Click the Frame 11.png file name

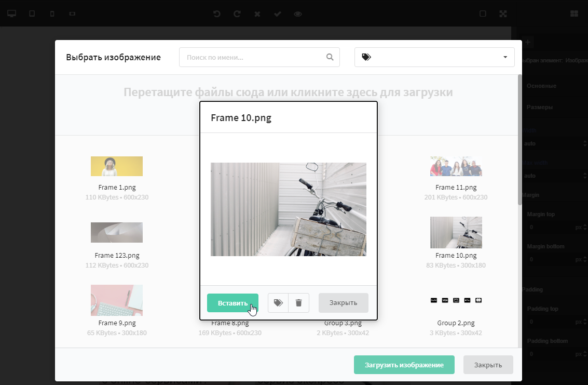pyautogui.click(x=456, y=188)
